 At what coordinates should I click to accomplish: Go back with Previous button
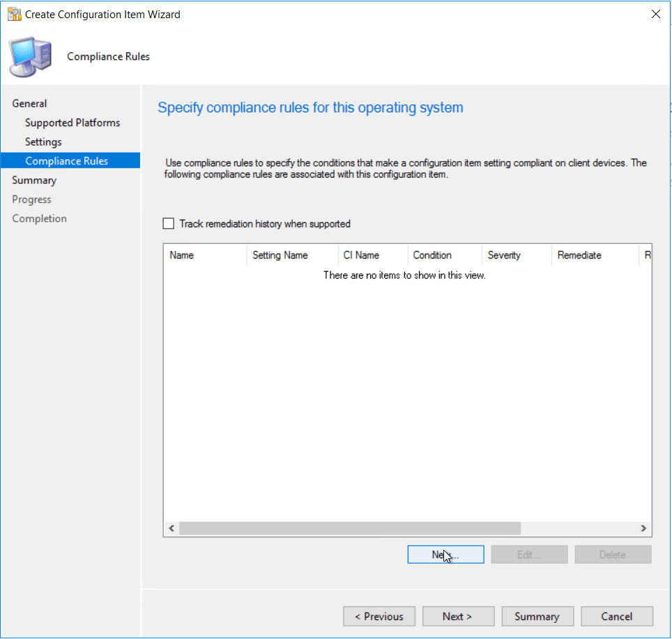[x=379, y=616]
